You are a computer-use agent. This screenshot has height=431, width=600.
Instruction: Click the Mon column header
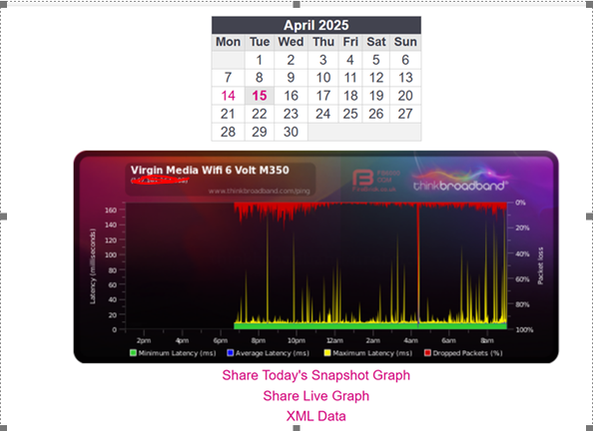[x=228, y=42]
